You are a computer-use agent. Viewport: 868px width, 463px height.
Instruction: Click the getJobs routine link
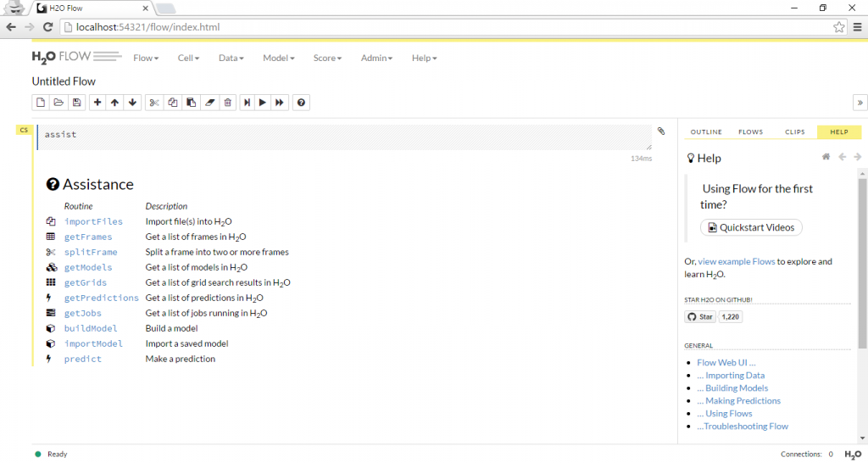(82, 314)
